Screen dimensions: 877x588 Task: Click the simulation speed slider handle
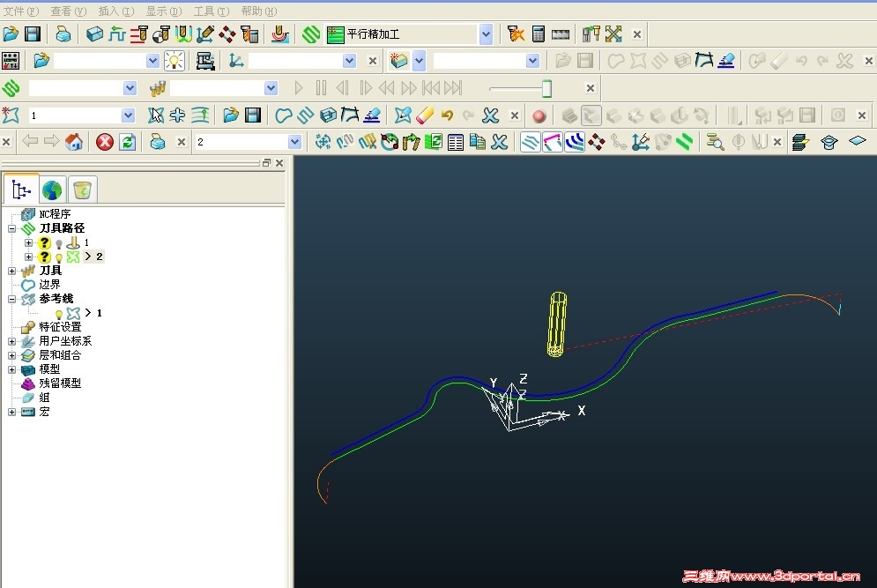(547, 88)
